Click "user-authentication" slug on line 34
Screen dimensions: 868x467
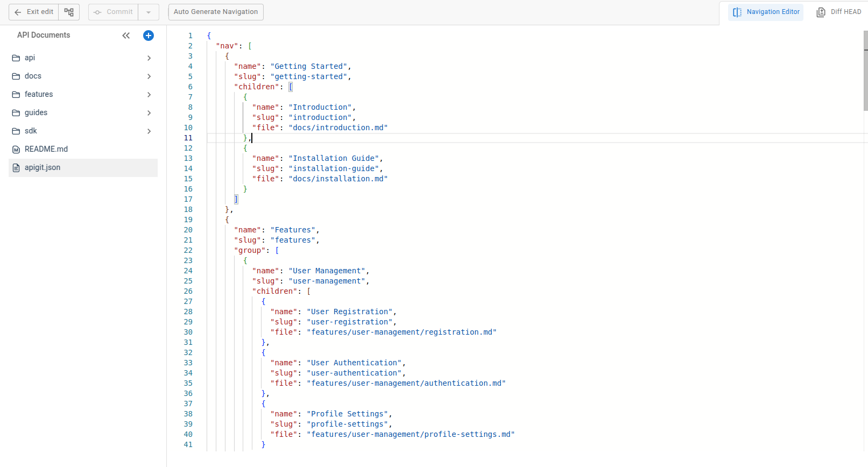tap(354, 373)
